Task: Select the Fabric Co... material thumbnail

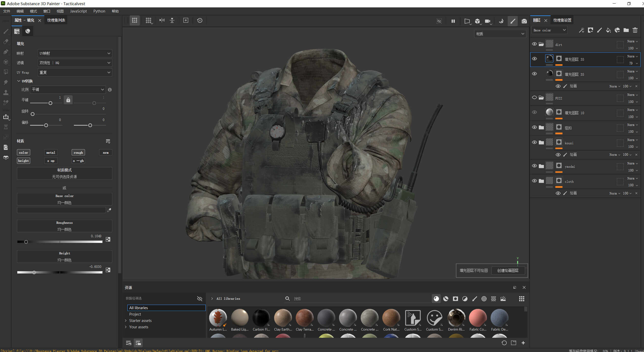Action: (x=478, y=318)
